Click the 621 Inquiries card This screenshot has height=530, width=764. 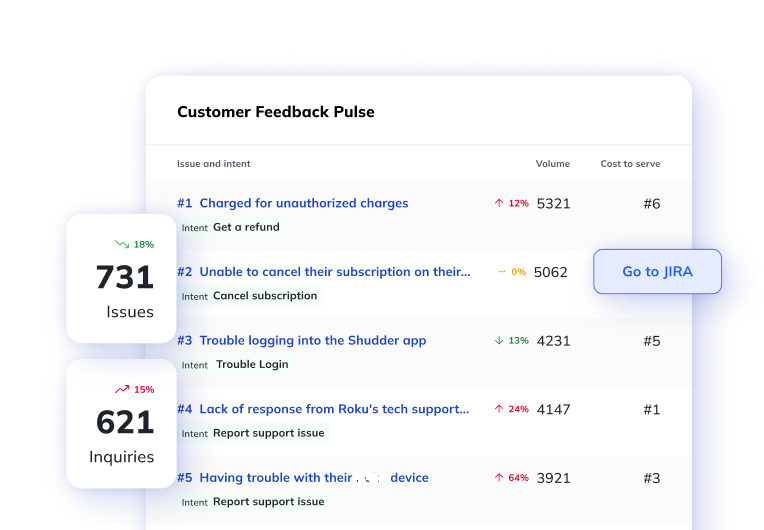tap(121, 424)
